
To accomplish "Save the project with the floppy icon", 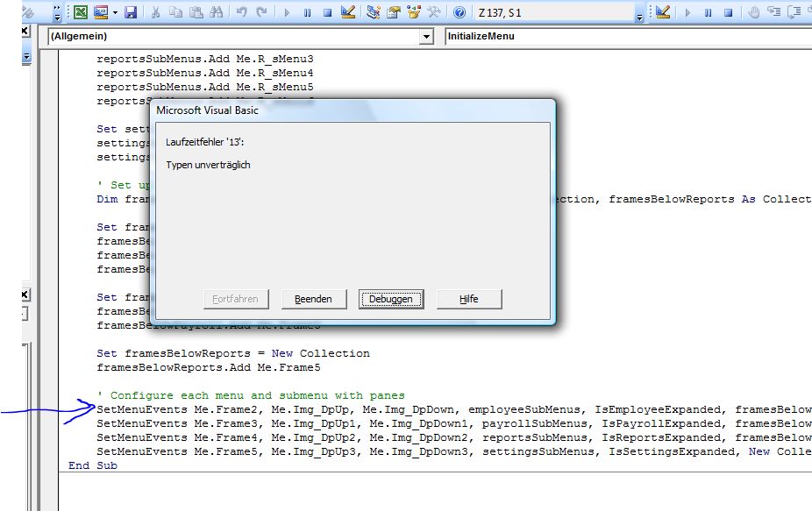I will 131,12.
